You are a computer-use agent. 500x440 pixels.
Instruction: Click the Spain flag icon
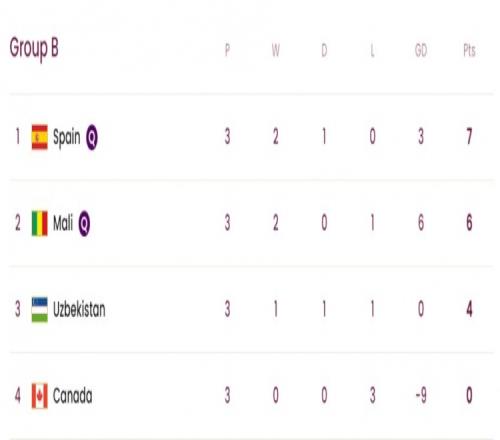point(40,137)
